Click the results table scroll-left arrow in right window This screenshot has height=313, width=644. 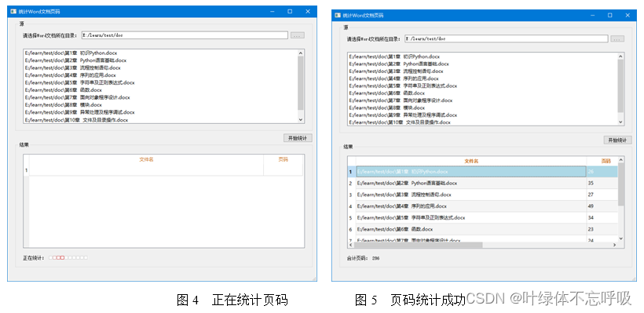pos(351,245)
